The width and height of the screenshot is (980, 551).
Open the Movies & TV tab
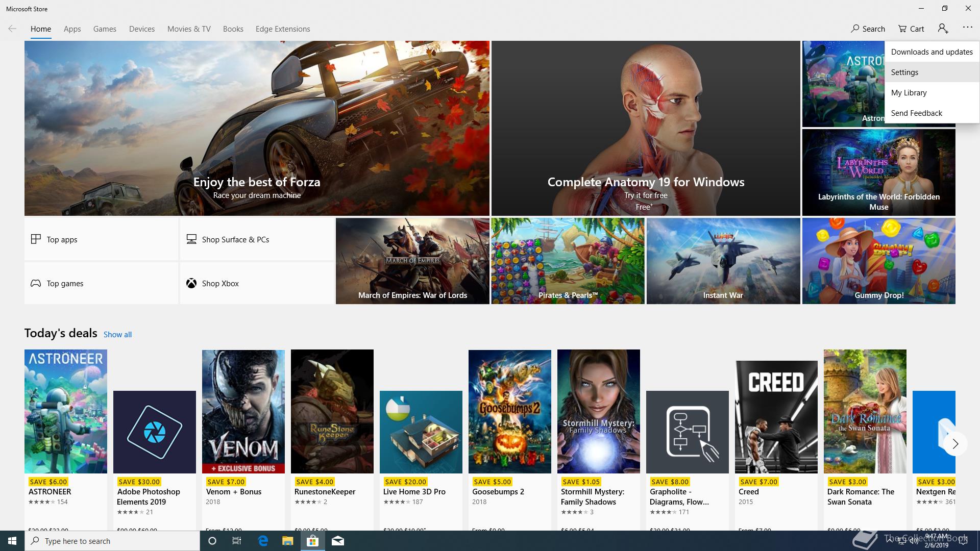(189, 29)
